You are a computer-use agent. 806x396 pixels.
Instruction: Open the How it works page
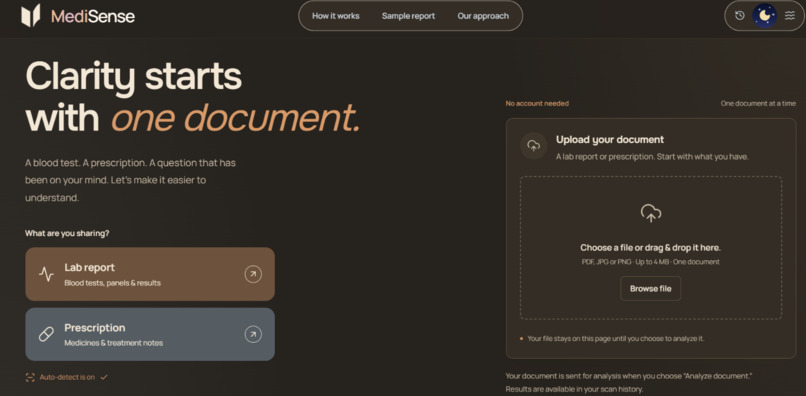pyautogui.click(x=336, y=16)
